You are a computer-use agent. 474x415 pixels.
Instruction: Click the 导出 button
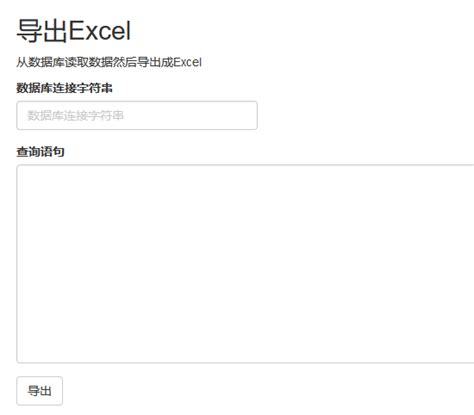pyautogui.click(x=39, y=391)
